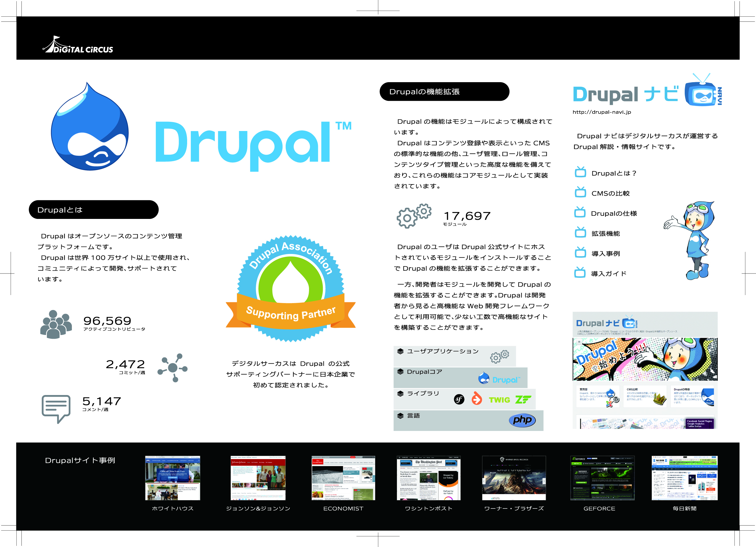Click the TWIG logo in ライブラリ row
The image size is (756, 547).
pyautogui.click(x=499, y=400)
